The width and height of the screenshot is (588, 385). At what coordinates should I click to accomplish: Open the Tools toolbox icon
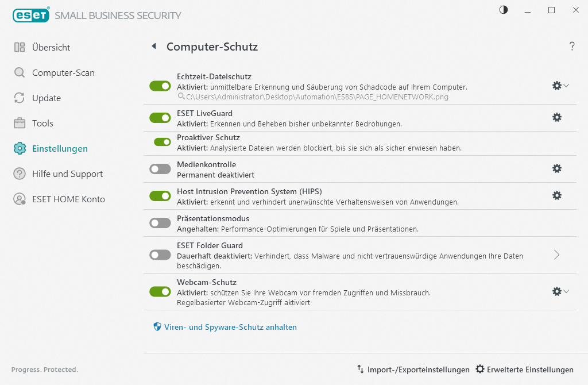tap(19, 123)
